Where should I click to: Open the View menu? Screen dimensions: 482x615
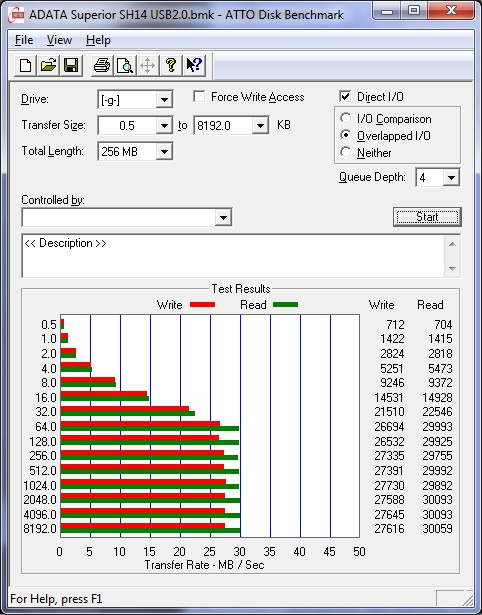(x=59, y=40)
